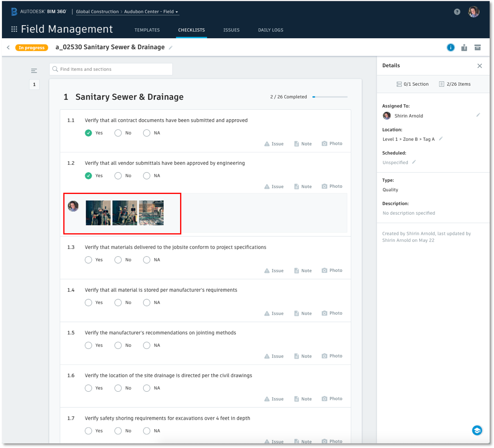This screenshot has width=494, height=448.
Task: Open the user profile avatar menu
Action: (474, 11)
